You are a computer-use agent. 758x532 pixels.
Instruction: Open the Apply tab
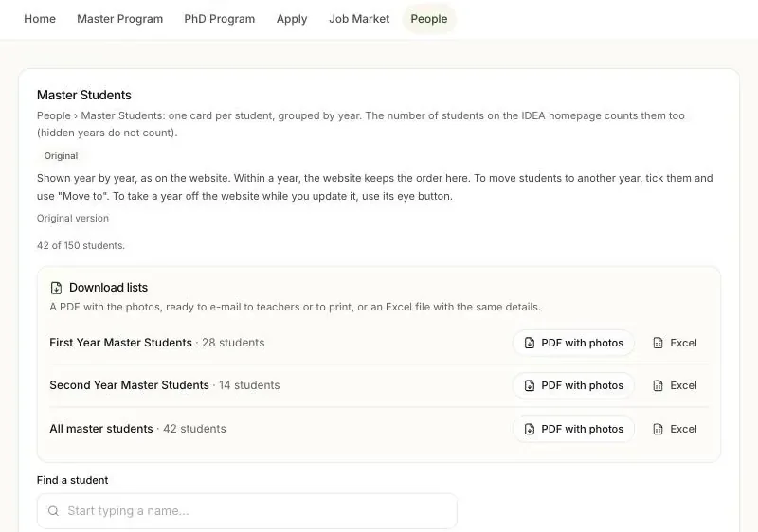292,19
